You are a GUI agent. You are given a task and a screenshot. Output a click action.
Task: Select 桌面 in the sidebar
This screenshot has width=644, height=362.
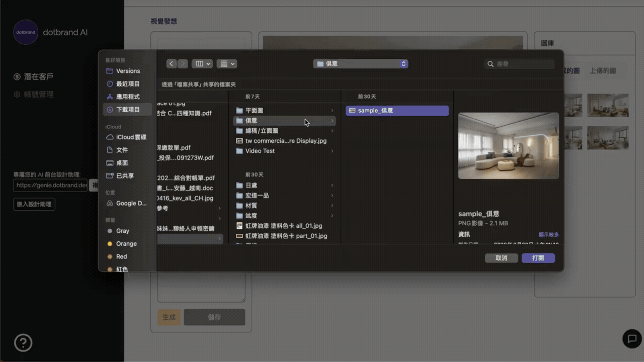(x=122, y=163)
